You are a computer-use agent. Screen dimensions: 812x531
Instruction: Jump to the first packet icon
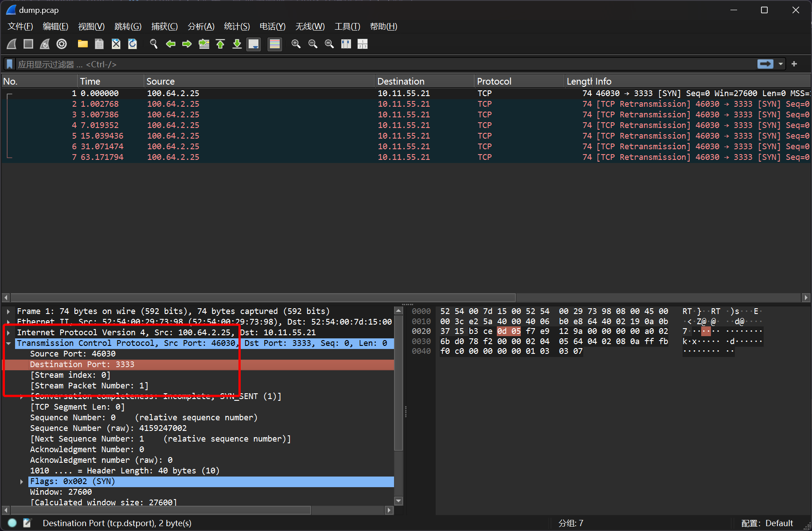220,44
